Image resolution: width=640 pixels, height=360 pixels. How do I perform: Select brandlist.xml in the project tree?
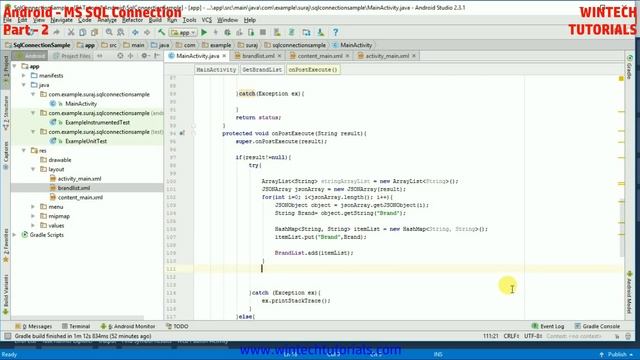74,188
